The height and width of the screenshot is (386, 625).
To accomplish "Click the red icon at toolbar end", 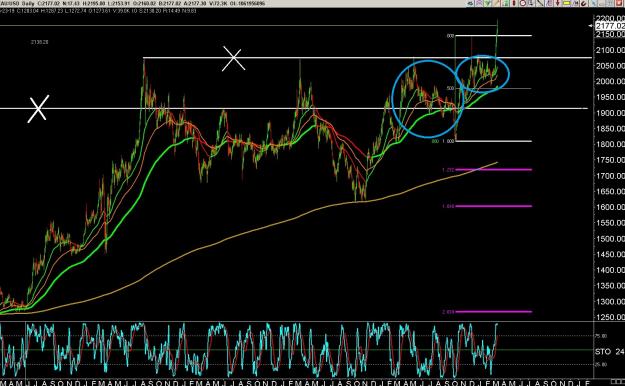I will coord(619,3).
